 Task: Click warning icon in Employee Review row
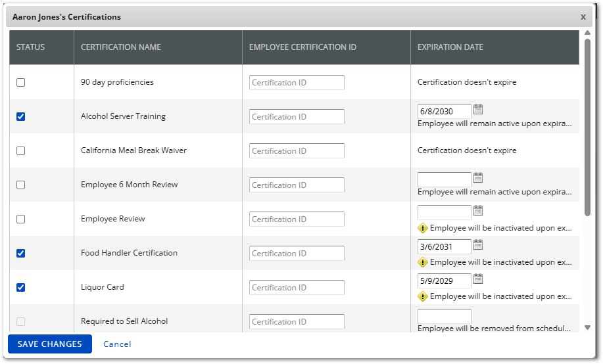tap(423, 228)
